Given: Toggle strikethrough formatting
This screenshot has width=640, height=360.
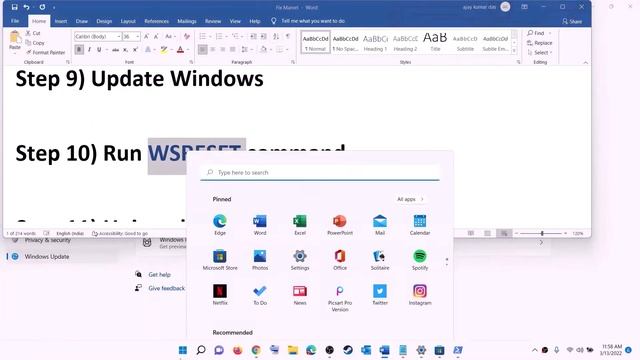Looking at the screenshot, I should pos(116,49).
